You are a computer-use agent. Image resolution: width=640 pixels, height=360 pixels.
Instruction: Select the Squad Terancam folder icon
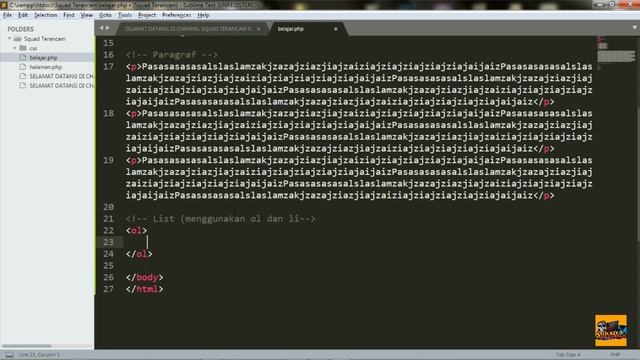click(17, 39)
